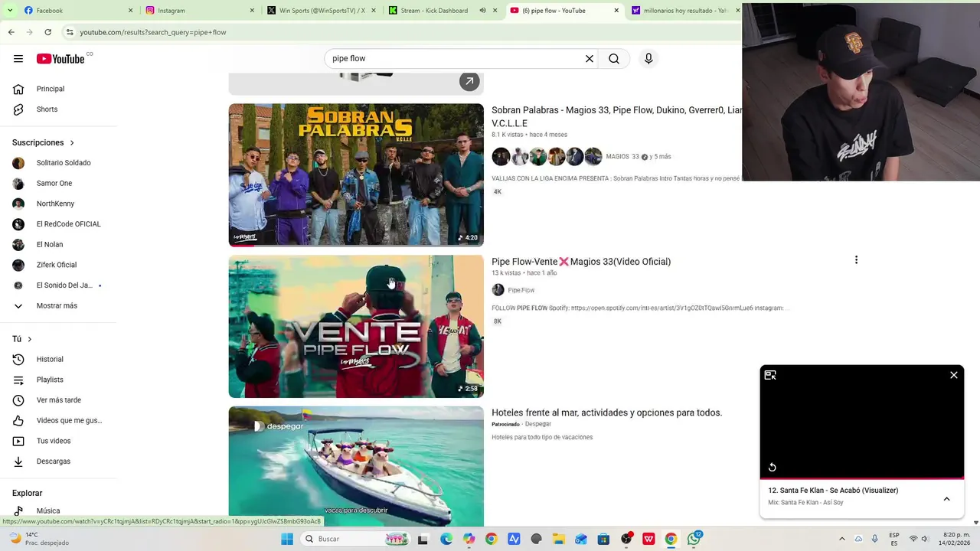This screenshot has width=980, height=551.
Task: Reload the browser page
Action: point(47,32)
